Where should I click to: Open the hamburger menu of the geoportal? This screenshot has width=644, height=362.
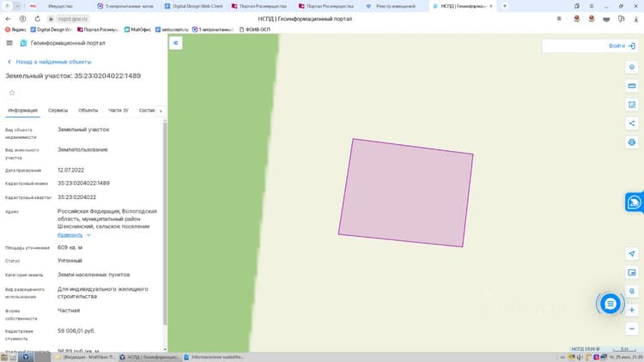(9, 43)
